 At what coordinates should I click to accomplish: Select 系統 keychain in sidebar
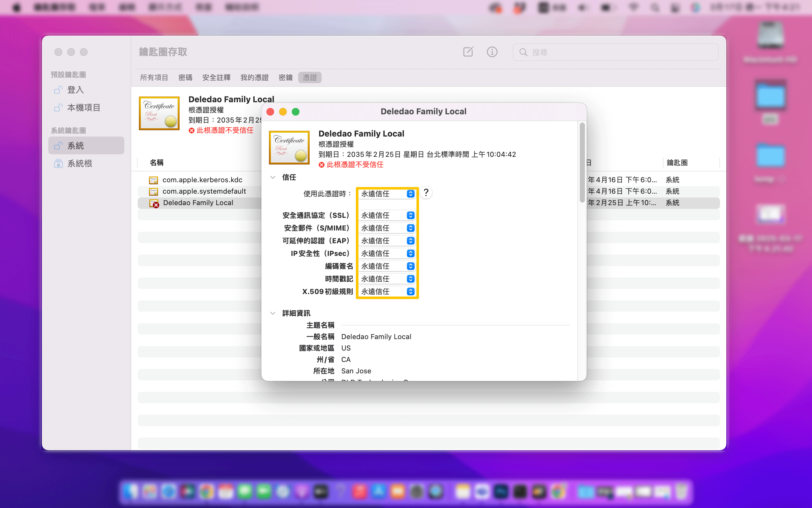86,145
